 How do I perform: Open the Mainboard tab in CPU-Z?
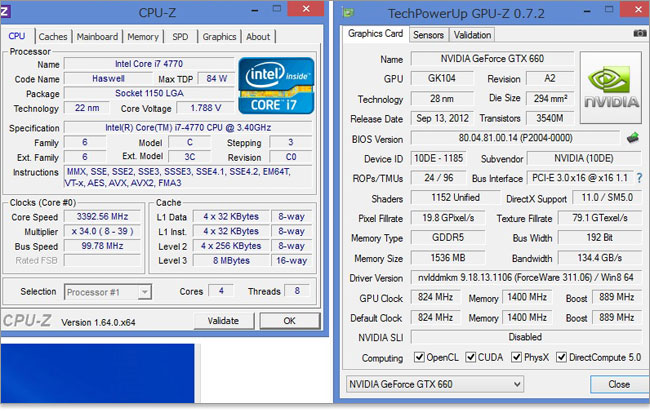click(97, 37)
